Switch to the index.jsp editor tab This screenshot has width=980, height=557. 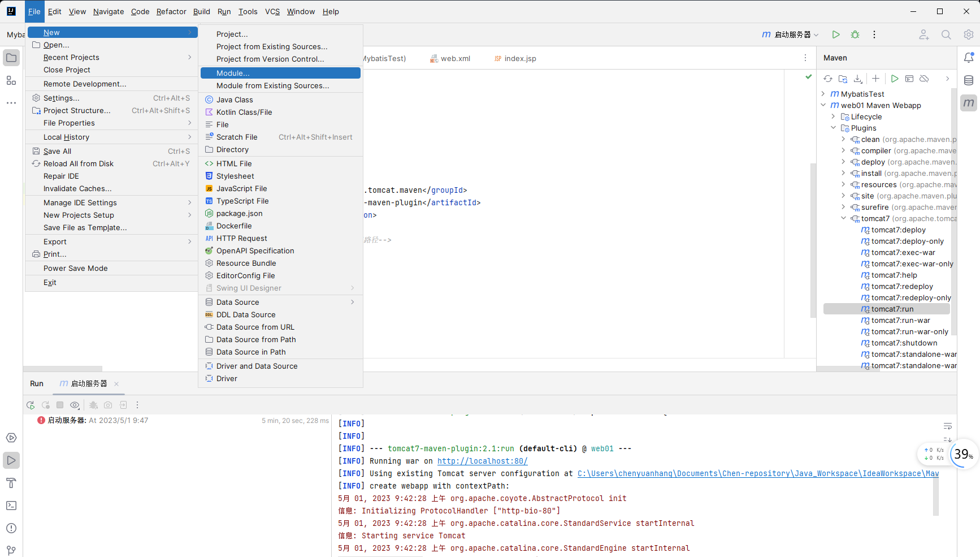[515, 58]
